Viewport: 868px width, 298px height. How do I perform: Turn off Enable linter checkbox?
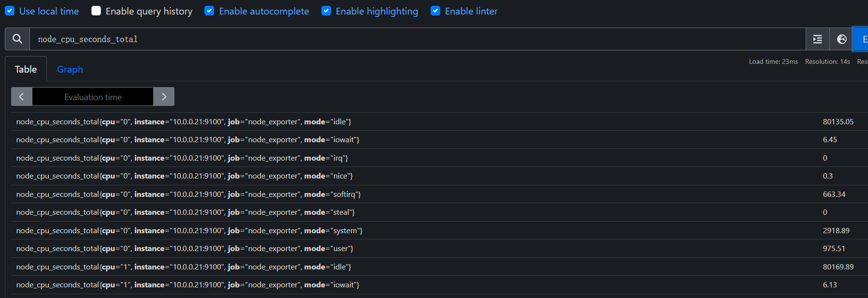point(435,11)
